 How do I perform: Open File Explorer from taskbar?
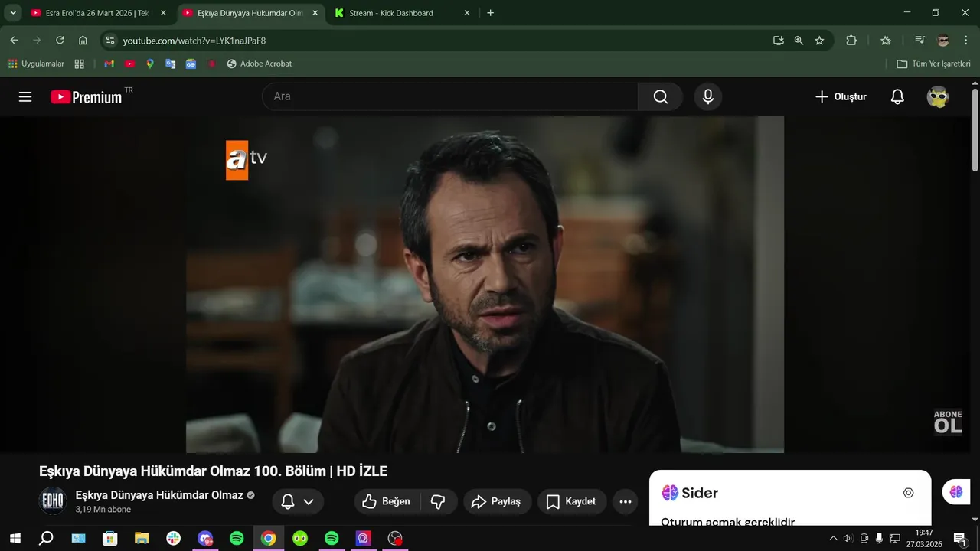coord(142,539)
